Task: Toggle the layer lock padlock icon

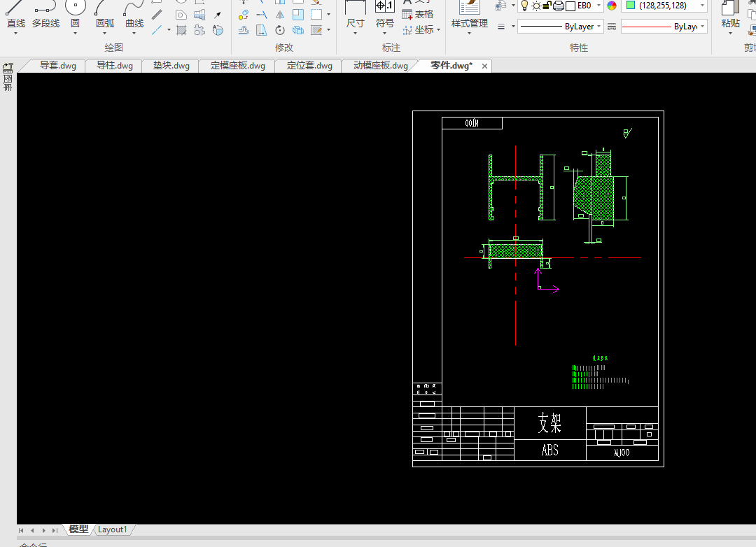Action: [x=547, y=6]
